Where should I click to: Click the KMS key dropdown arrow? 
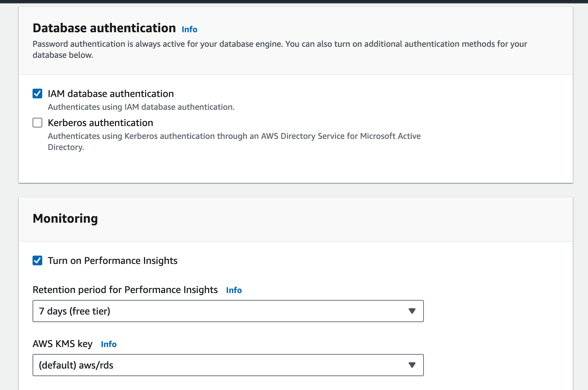pos(412,365)
